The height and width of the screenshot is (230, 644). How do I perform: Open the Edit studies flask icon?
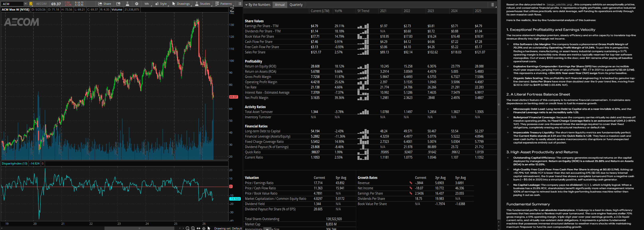pos(127,4)
